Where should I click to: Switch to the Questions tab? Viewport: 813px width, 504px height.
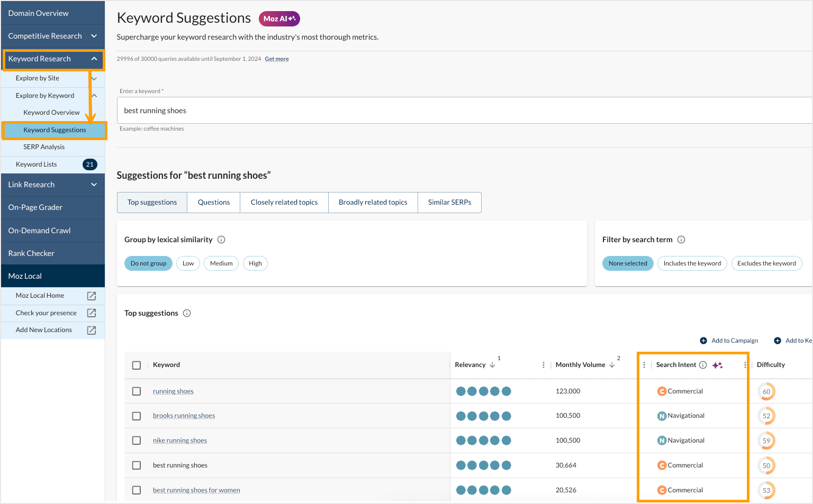tap(214, 203)
